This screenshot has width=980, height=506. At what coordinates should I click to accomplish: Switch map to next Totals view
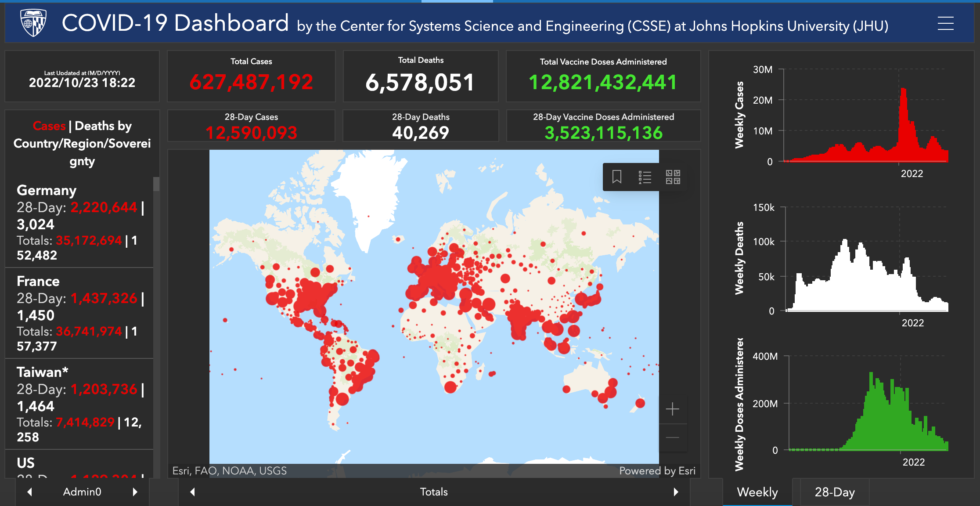coord(676,492)
